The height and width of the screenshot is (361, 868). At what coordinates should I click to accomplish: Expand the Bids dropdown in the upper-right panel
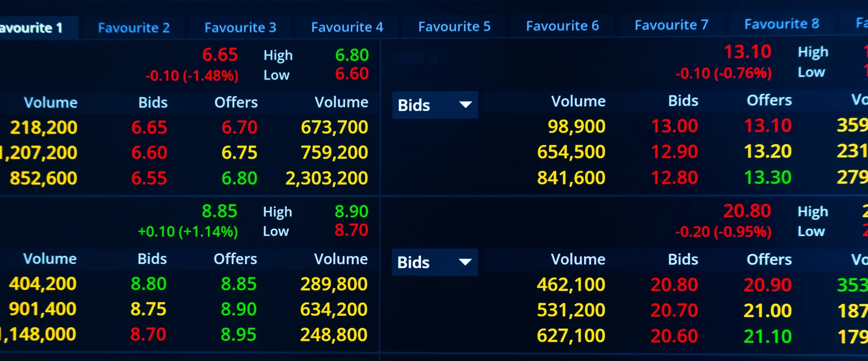coord(435,105)
